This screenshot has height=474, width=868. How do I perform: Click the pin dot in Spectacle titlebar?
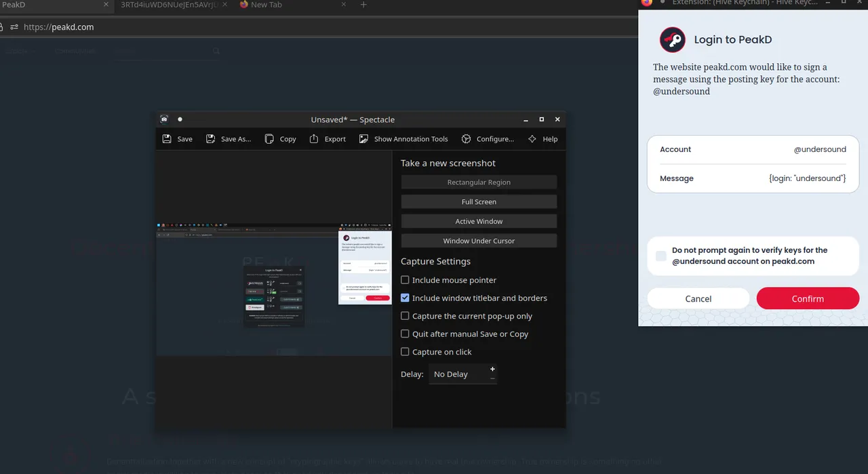click(x=180, y=119)
